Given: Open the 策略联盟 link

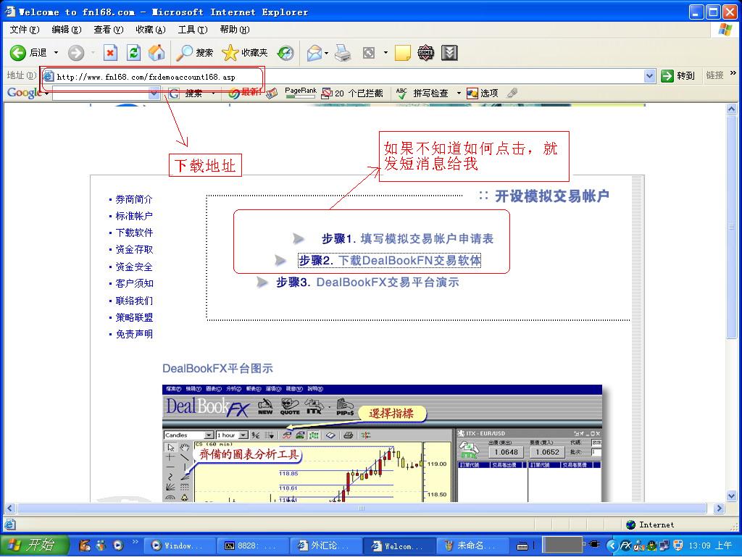Looking at the screenshot, I should 134,317.
